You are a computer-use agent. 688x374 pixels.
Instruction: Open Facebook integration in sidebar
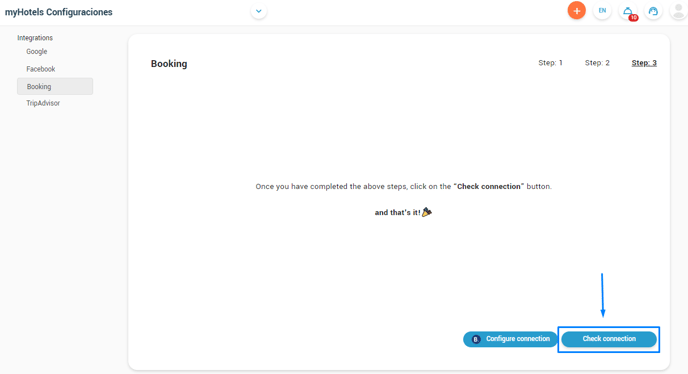pos(40,69)
